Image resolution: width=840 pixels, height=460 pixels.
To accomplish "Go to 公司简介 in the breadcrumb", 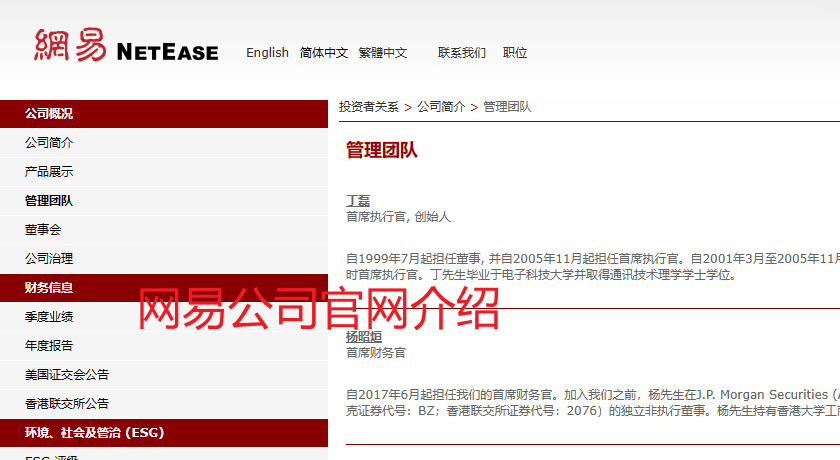I will pos(441,107).
